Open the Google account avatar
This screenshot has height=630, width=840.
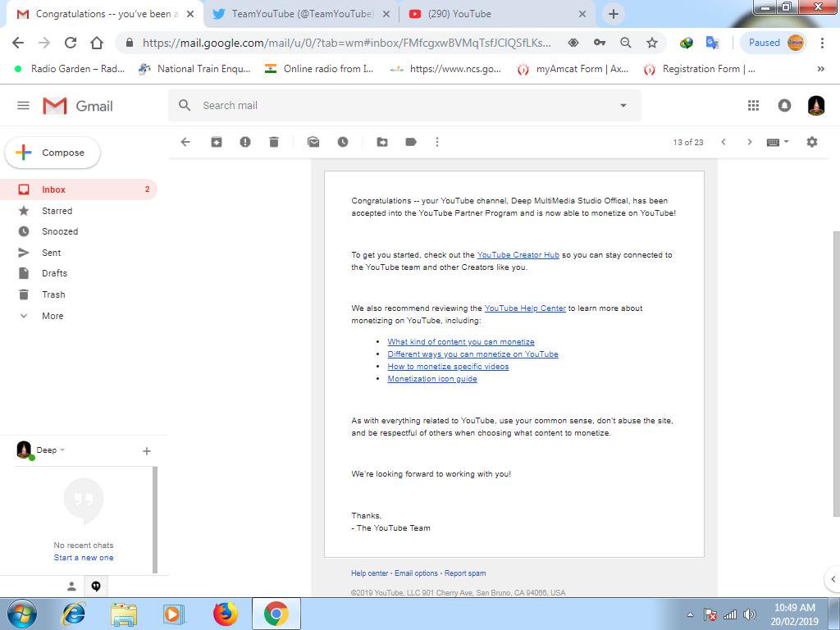(816, 106)
